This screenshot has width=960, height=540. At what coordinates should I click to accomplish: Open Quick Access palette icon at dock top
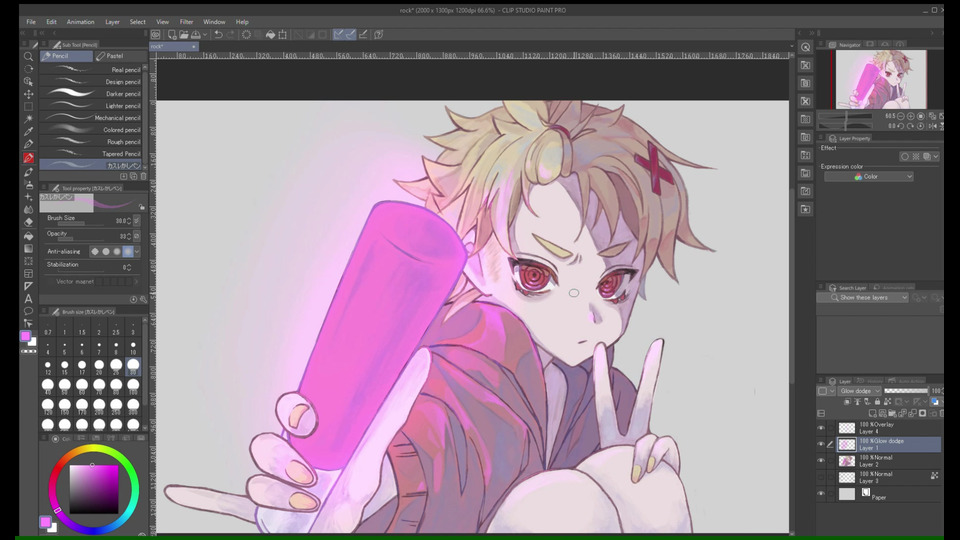(x=806, y=47)
